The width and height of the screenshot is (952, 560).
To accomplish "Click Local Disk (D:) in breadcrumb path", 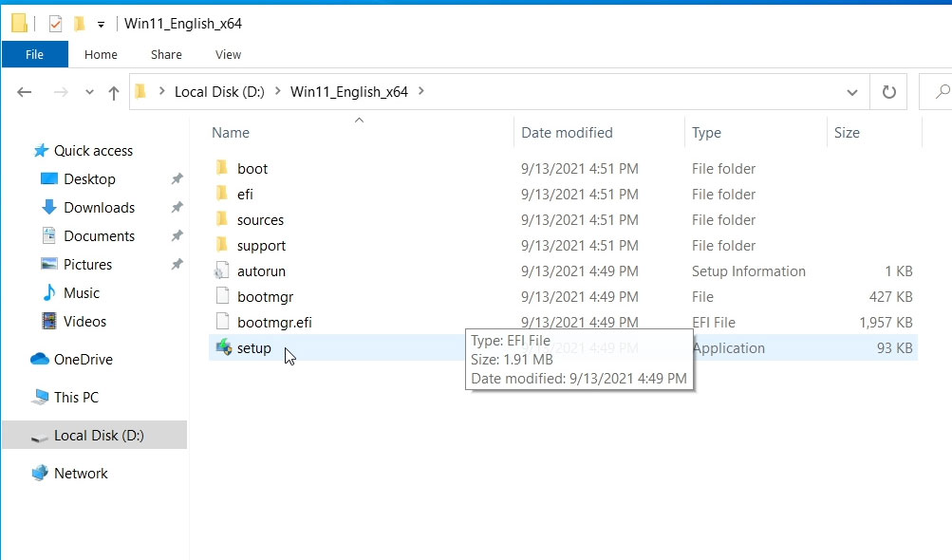I will (x=219, y=92).
